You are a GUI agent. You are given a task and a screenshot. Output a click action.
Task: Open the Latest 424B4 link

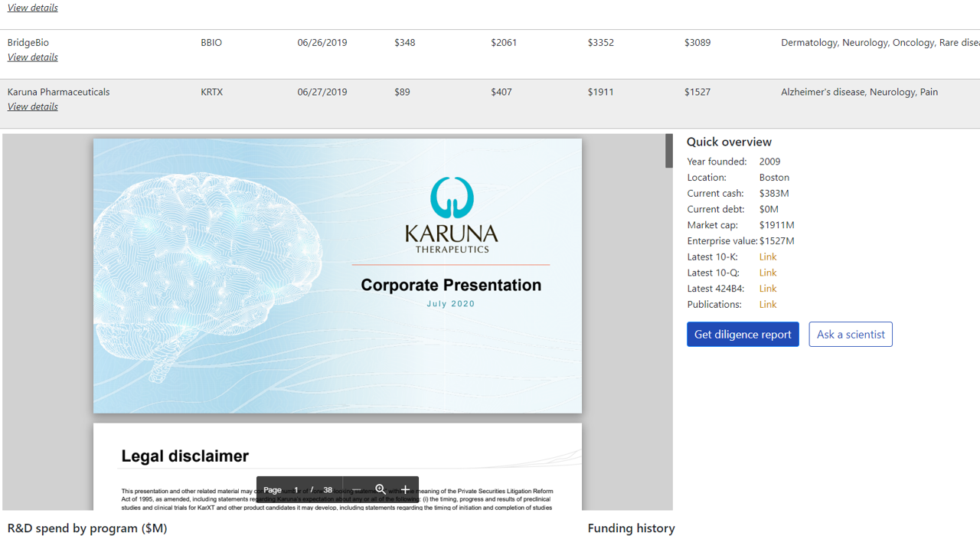tap(768, 289)
